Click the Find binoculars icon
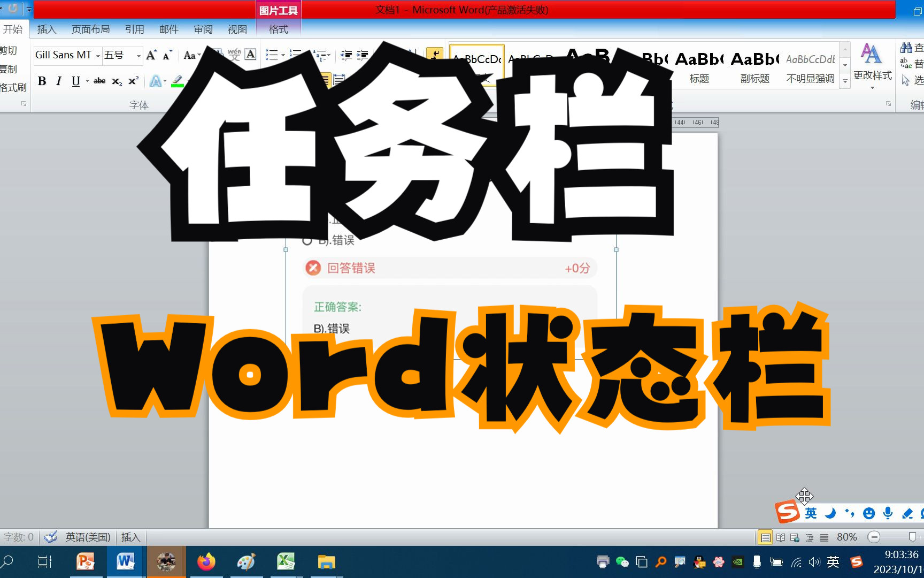This screenshot has height=578, width=924. click(906, 48)
